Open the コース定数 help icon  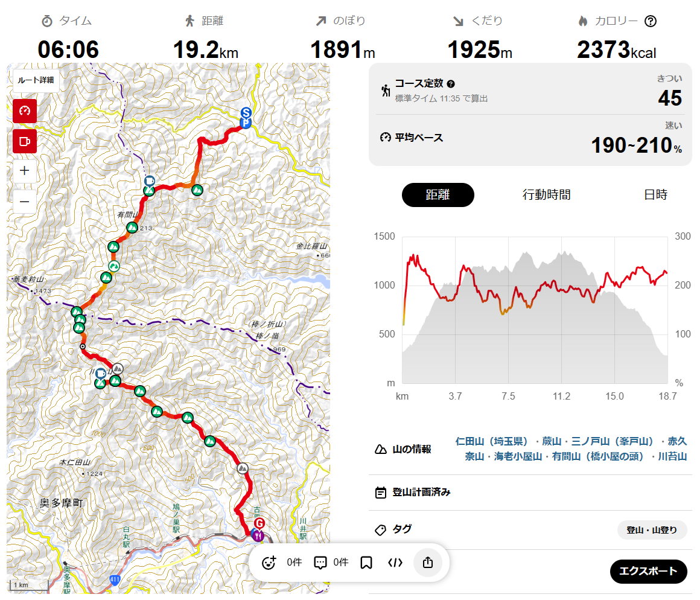click(450, 84)
